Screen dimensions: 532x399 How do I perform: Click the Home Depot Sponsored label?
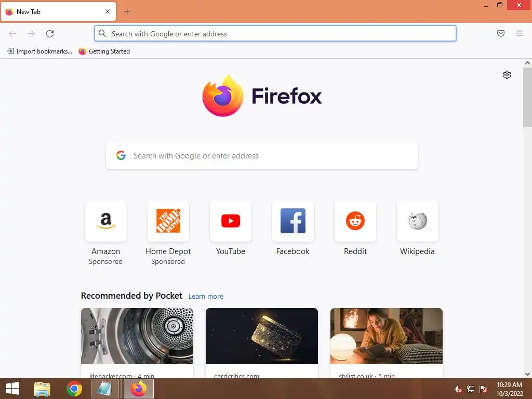[x=168, y=262]
